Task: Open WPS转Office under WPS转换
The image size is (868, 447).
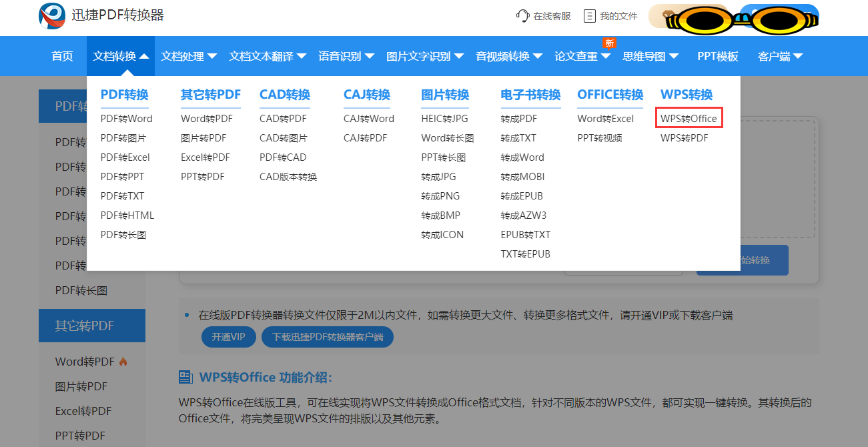Action: (x=689, y=119)
